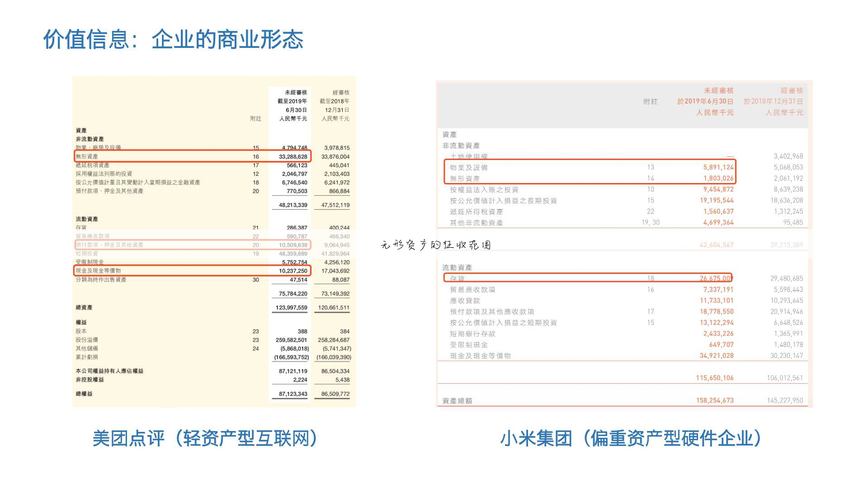Click the label '總資產'
Screen dimensions: 868x488
pos(84,308)
